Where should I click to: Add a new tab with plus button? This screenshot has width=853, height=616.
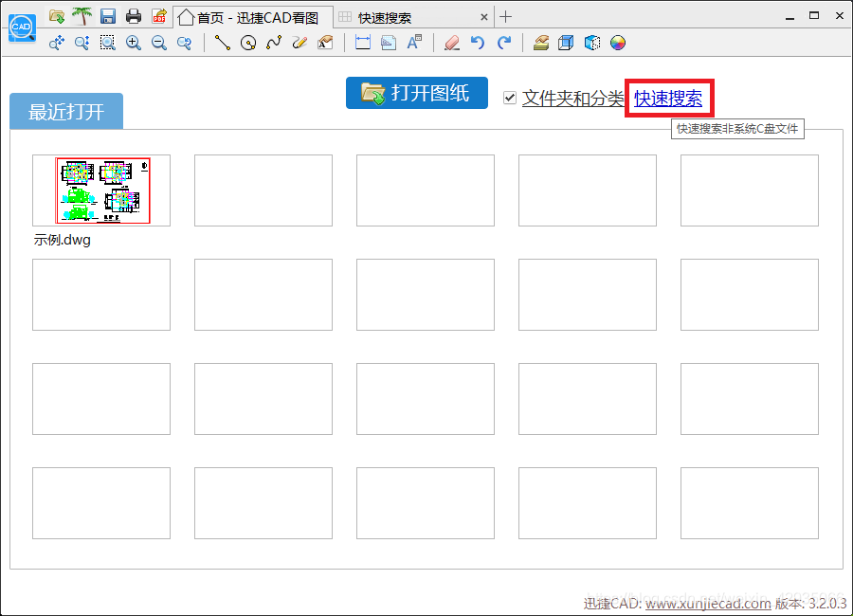pos(505,17)
